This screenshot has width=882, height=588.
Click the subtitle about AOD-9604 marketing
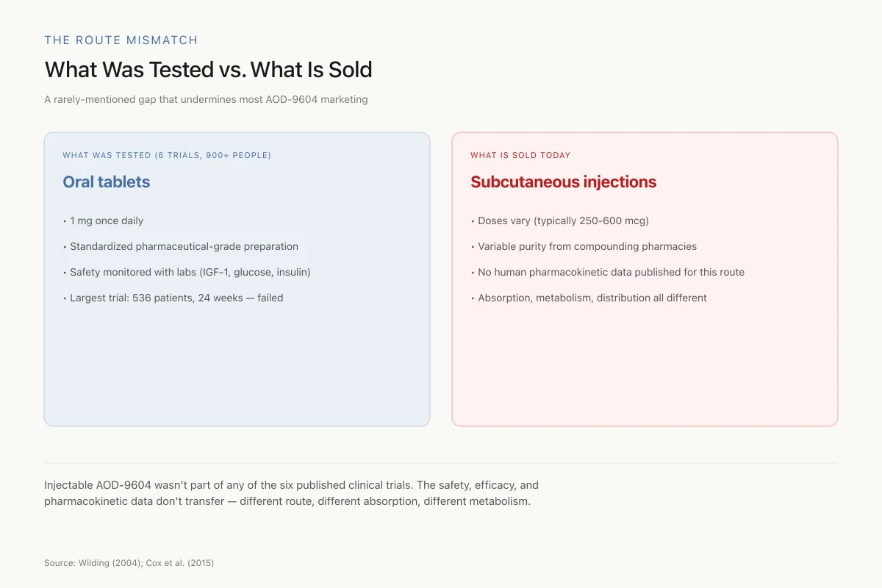point(206,99)
